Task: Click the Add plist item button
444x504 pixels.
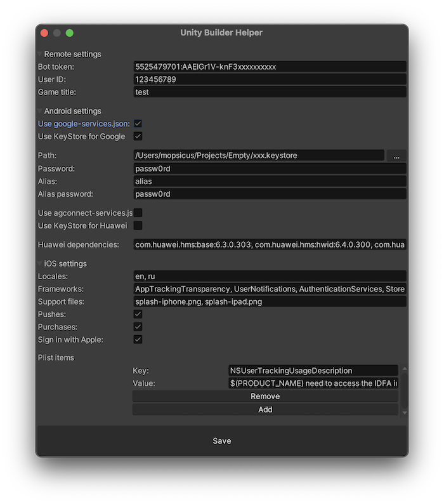Action: click(265, 409)
